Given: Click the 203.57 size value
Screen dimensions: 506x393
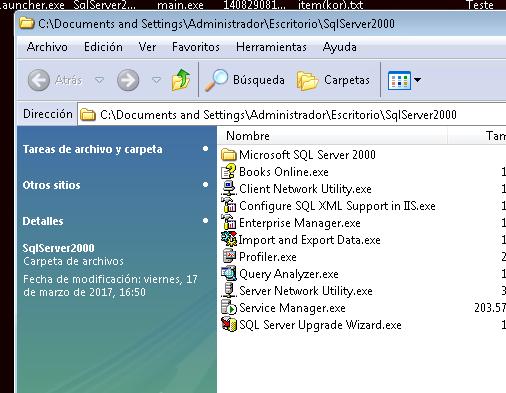Looking at the screenshot, I should 490,308.
